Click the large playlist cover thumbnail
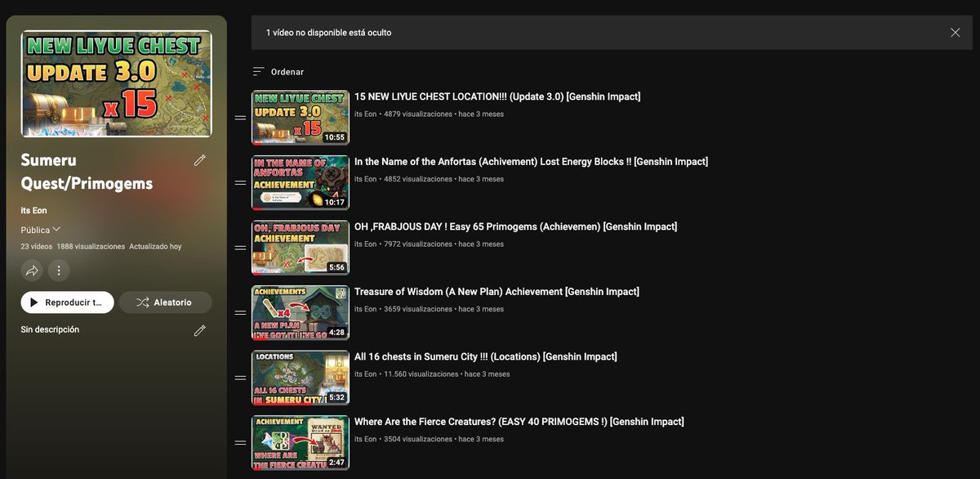 click(x=117, y=83)
